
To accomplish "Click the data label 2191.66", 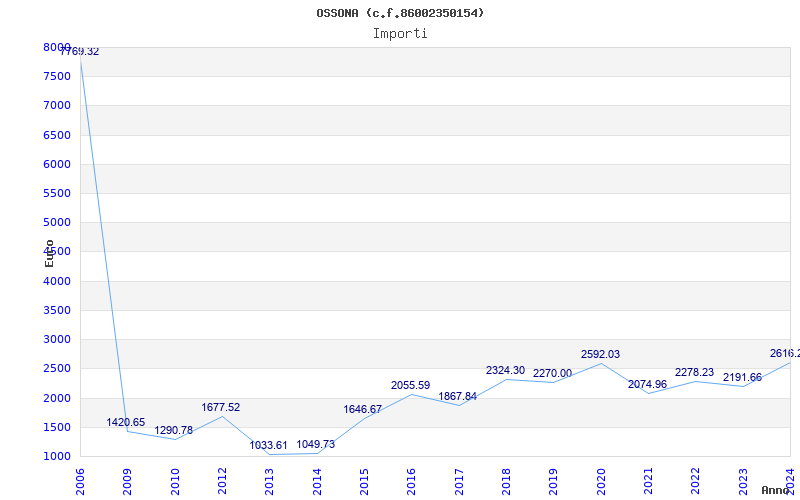I will (742, 378).
